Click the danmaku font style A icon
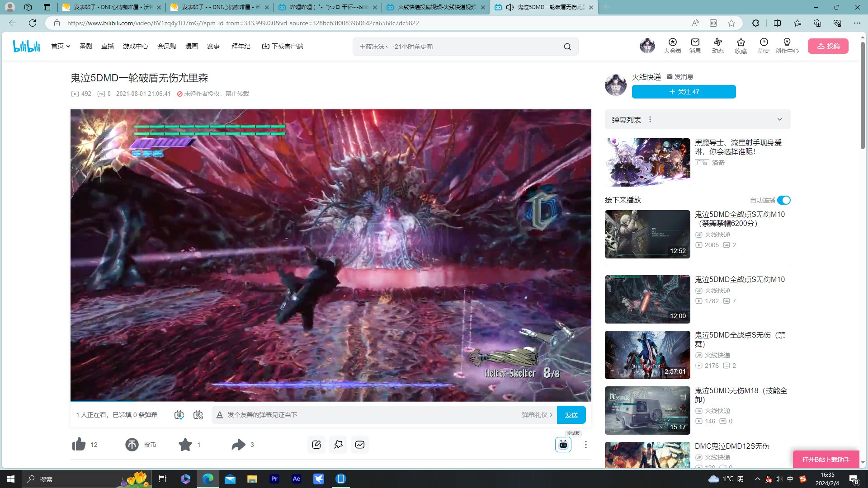 [x=220, y=415]
